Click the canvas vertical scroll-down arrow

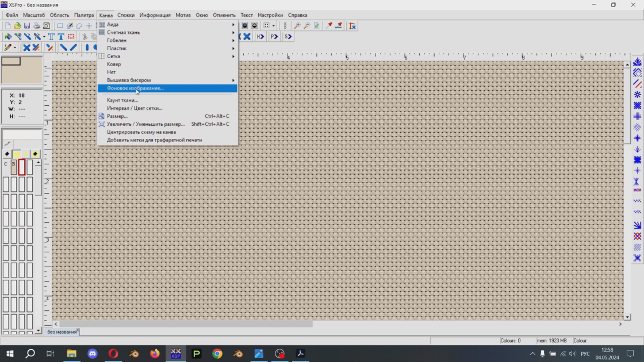tap(627, 317)
